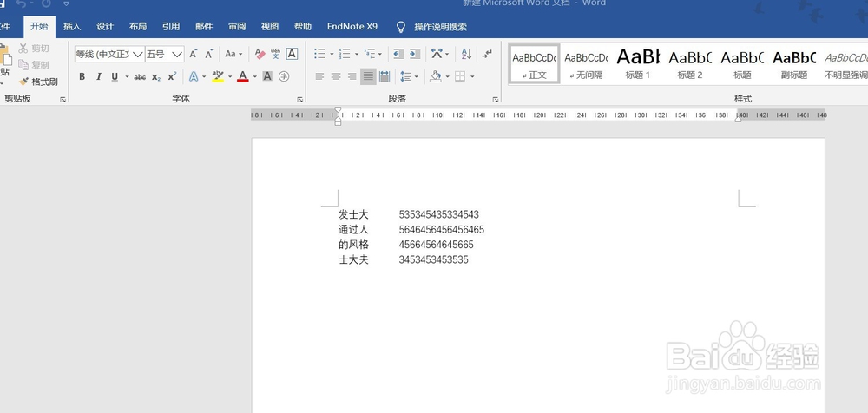Increase font size with the grow icon

194,54
